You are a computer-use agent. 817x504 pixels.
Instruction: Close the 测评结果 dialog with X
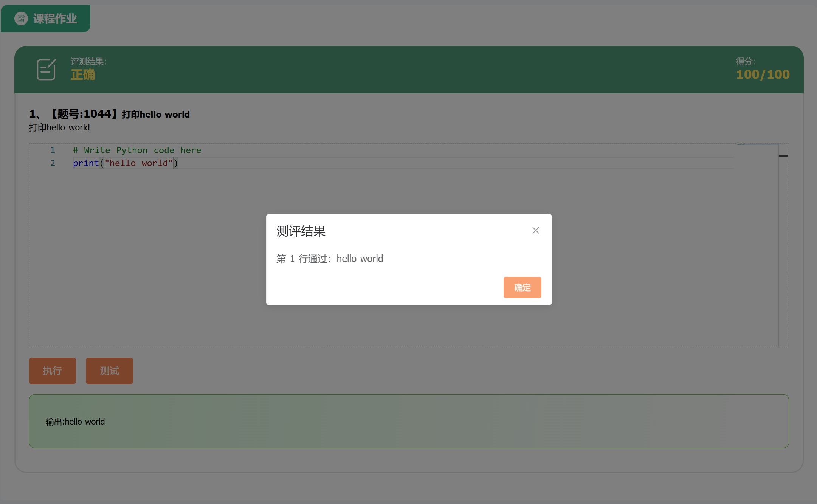point(535,230)
